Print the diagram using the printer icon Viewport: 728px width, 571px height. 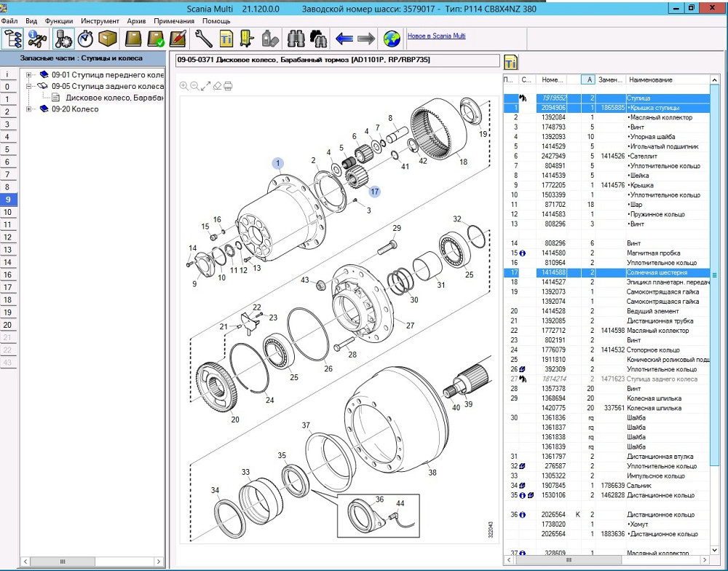(x=228, y=86)
